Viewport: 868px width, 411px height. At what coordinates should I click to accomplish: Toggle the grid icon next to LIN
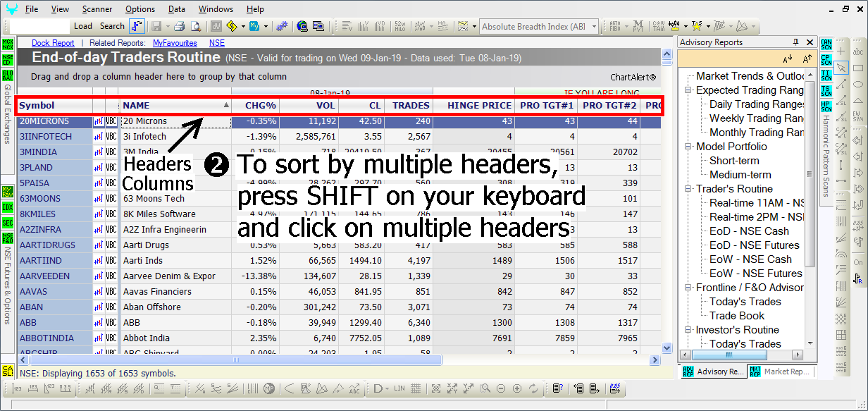[416, 388]
